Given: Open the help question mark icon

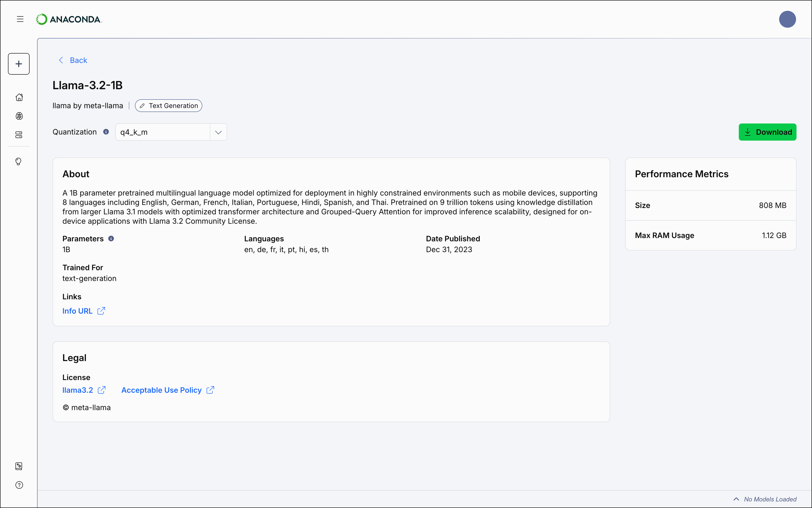Looking at the screenshot, I should point(19,485).
